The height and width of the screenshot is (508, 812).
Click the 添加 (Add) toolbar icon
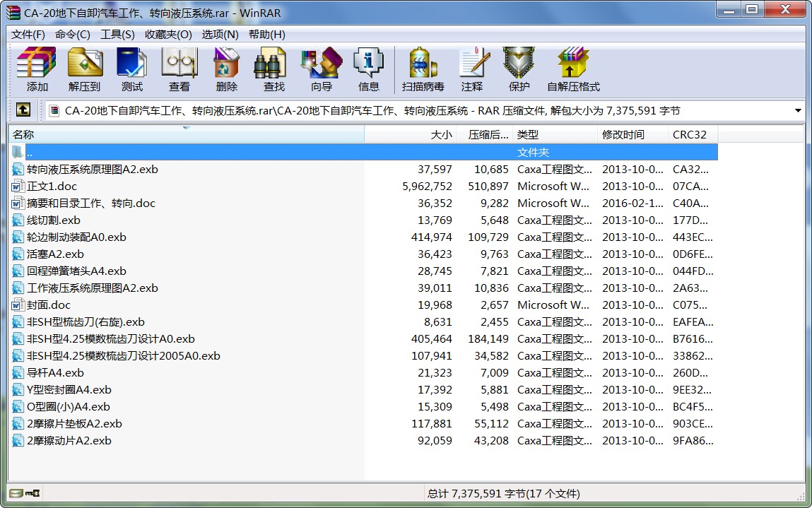pos(36,69)
